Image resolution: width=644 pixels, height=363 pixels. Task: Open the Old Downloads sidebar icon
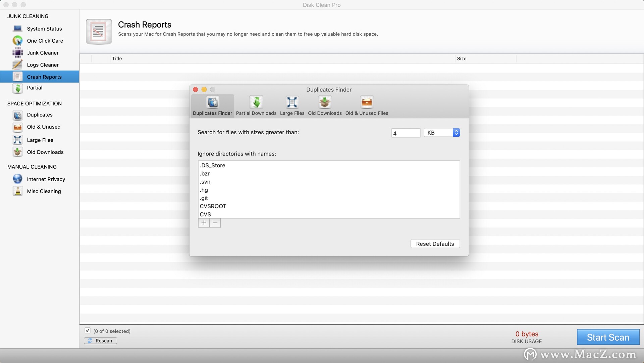point(17,152)
